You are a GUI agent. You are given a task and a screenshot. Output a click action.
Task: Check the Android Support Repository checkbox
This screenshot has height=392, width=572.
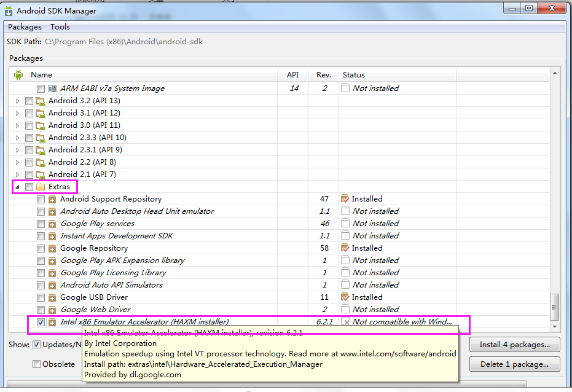coord(41,200)
